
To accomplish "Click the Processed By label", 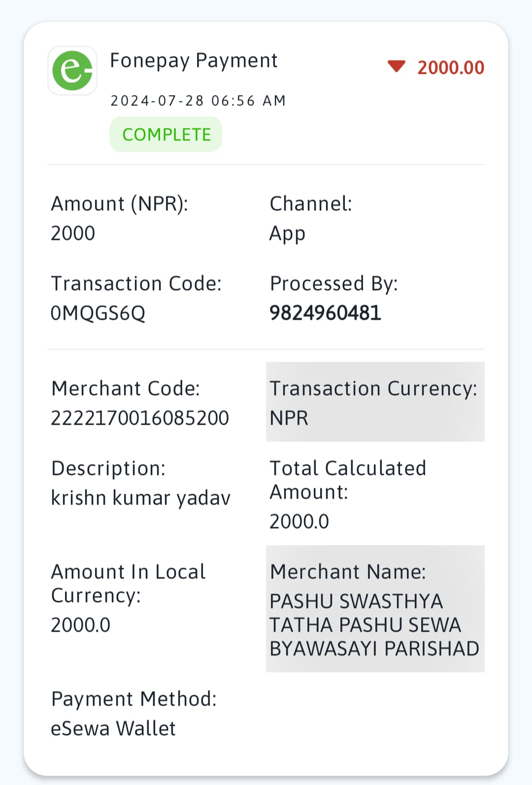I will [333, 284].
